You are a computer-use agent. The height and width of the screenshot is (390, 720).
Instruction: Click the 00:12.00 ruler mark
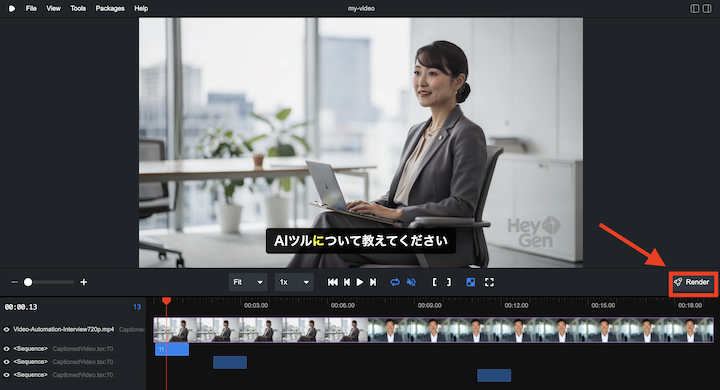[x=516, y=305]
